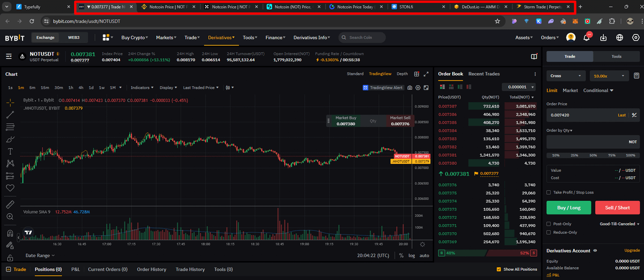Open the hamburger menu beside NOTUSDT

click(x=9, y=56)
